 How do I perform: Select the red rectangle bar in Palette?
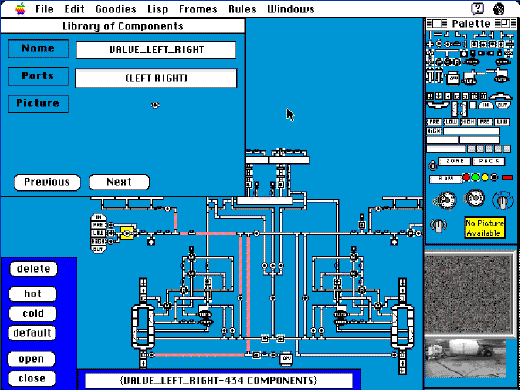coord(507,178)
